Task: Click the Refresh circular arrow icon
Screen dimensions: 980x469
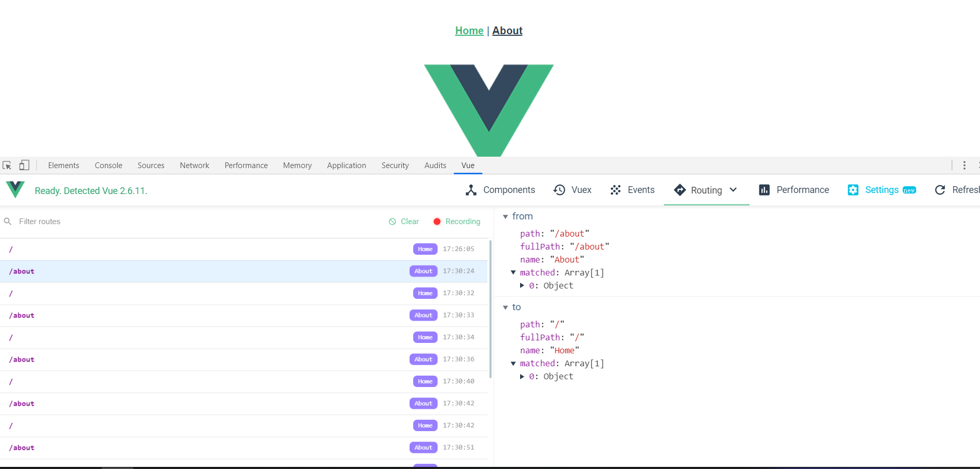Action: coord(940,190)
